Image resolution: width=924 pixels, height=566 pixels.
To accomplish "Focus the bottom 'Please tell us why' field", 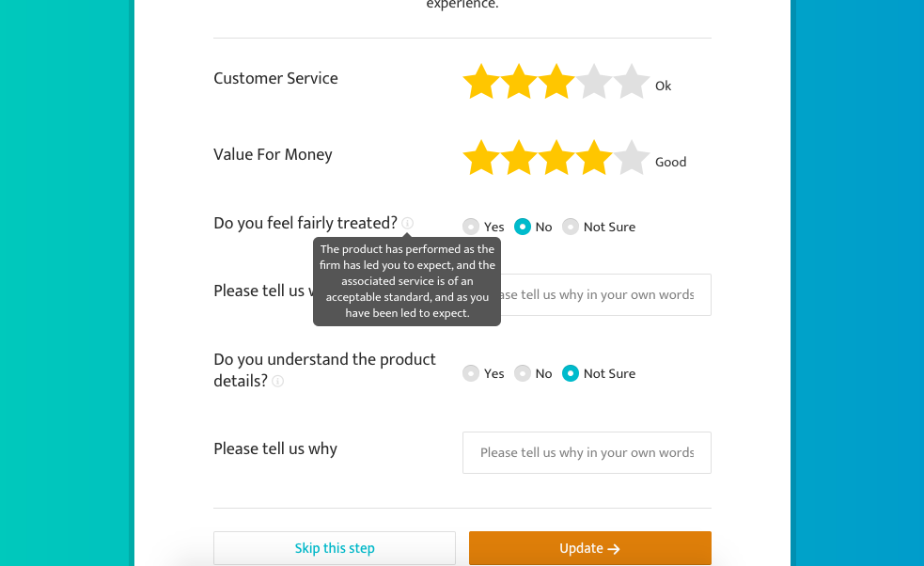I will click(587, 453).
